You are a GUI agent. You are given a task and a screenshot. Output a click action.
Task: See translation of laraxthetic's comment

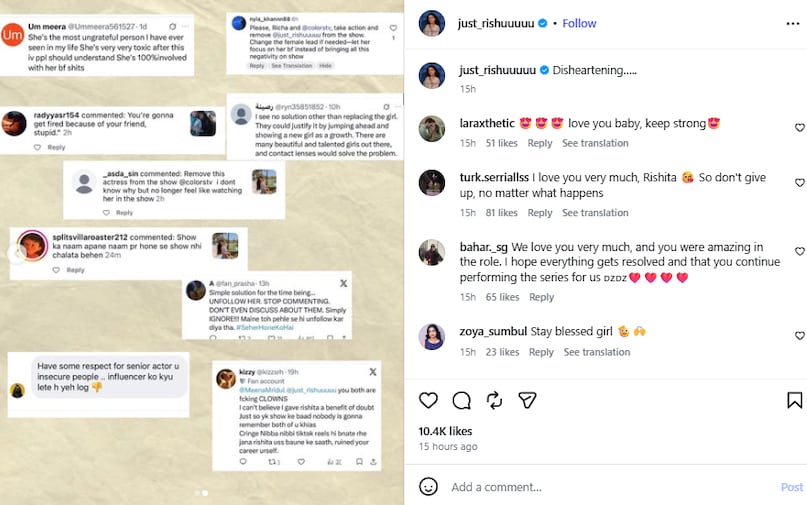coord(595,143)
